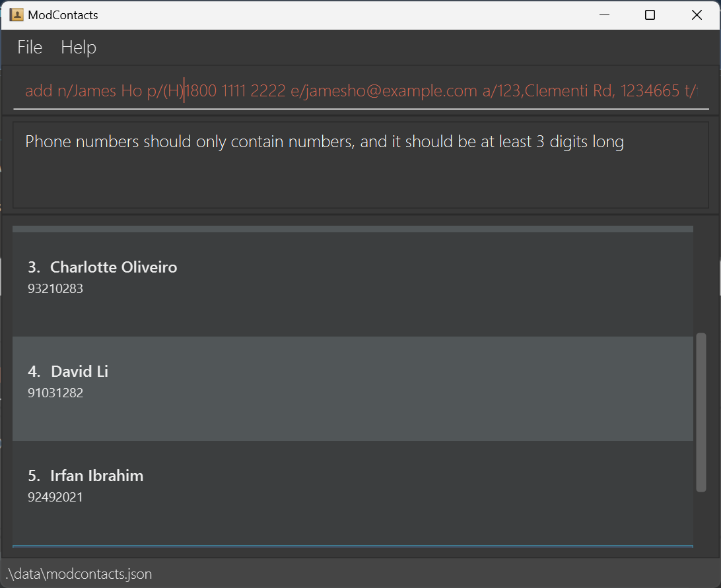Open the File menu

tap(30, 48)
